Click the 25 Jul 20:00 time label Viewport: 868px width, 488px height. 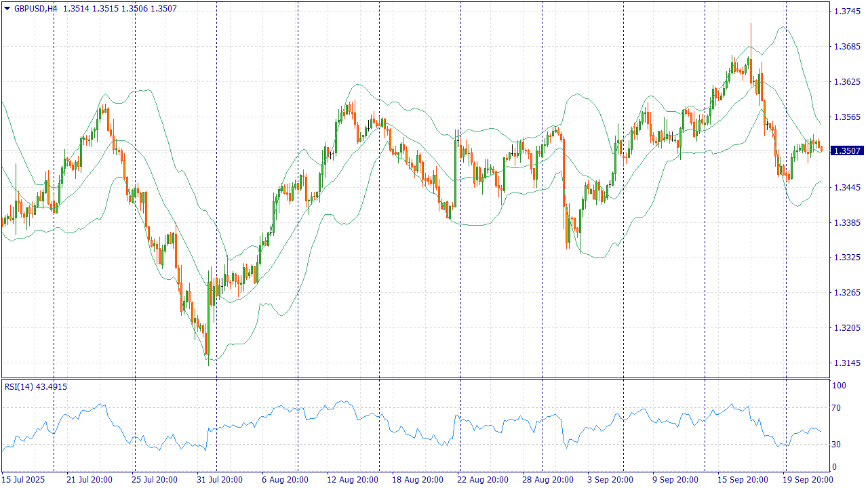tap(155, 480)
